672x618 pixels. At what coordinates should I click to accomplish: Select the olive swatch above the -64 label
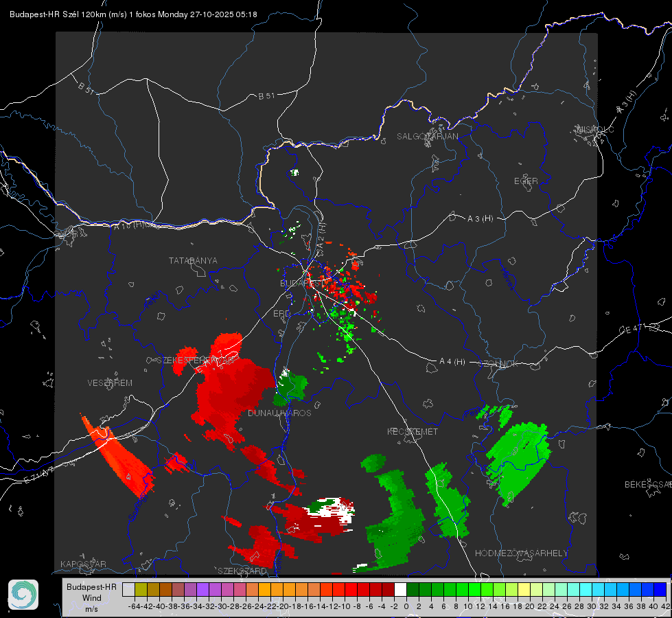click(x=141, y=590)
